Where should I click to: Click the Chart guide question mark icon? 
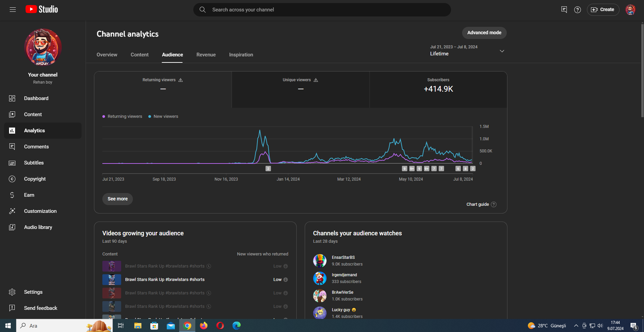point(494,204)
